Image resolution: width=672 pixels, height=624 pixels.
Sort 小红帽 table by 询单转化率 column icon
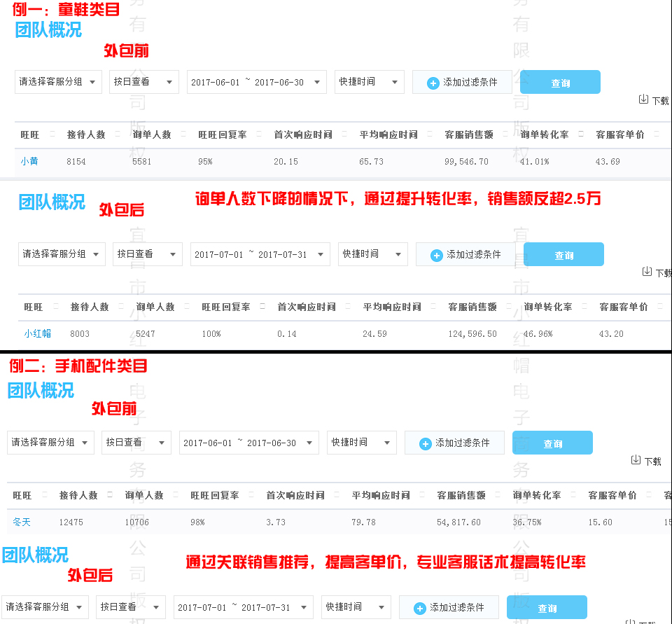coord(584,307)
